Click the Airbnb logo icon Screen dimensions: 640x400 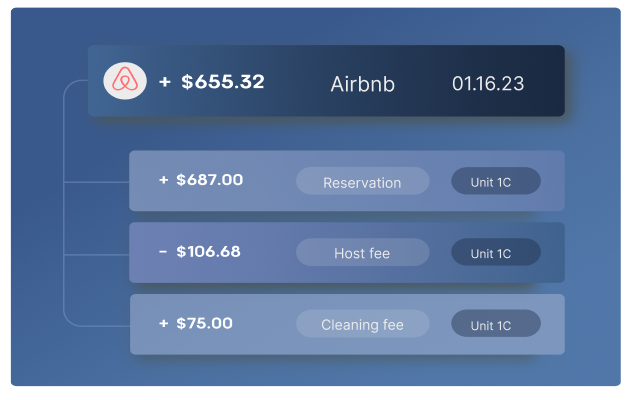pyautogui.click(x=125, y=81)
